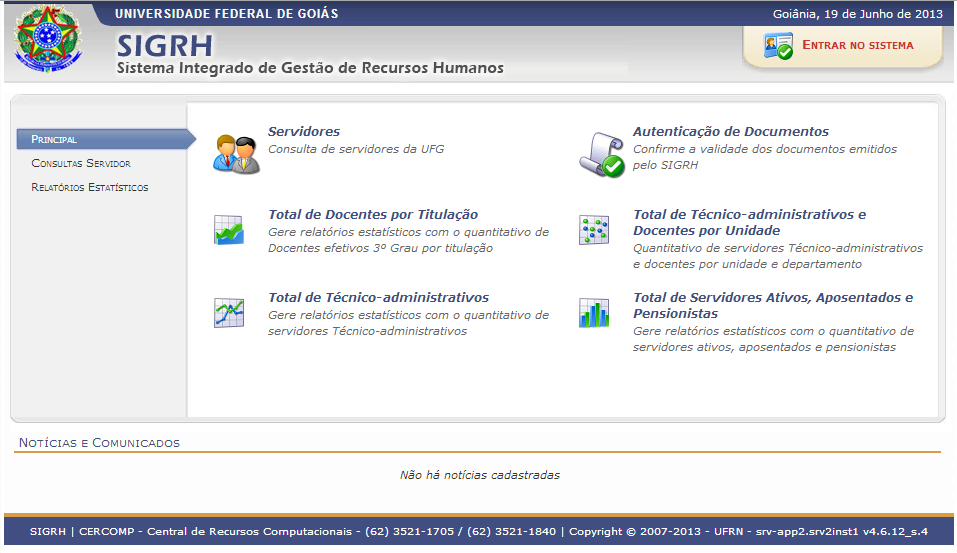
Task: Click the date text Goiânia, 19 de Junho de 2013
Action: 858,14
